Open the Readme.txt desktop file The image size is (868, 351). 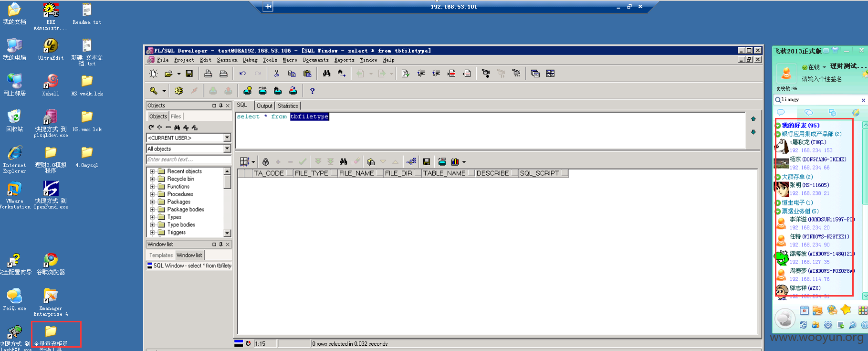point(87,14)
